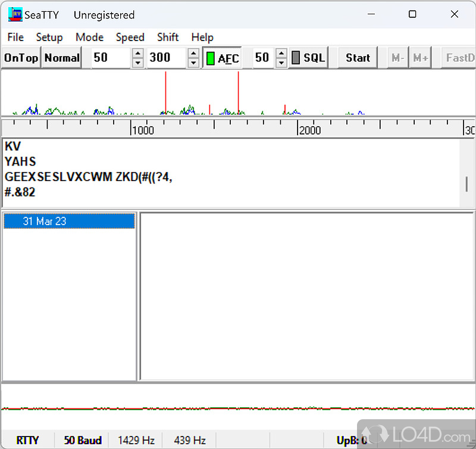This screenshot has width=476, height=449.
Task: Decrease the squelch level with down arrow
Action: coord(281,63)
